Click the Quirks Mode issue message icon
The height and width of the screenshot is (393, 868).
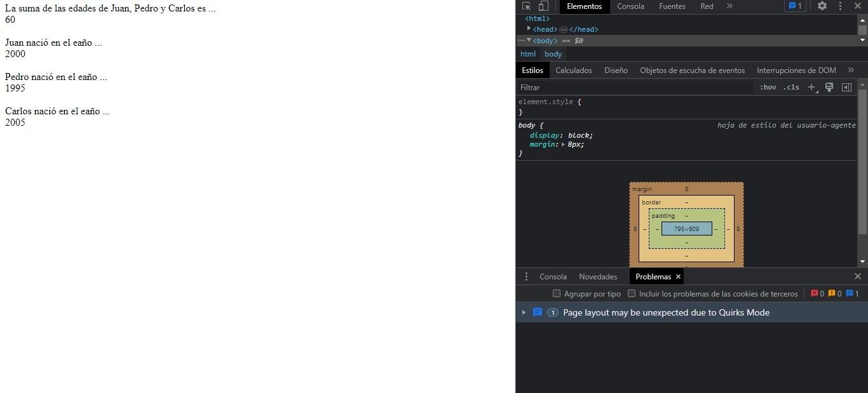click(x=538, y=312)
